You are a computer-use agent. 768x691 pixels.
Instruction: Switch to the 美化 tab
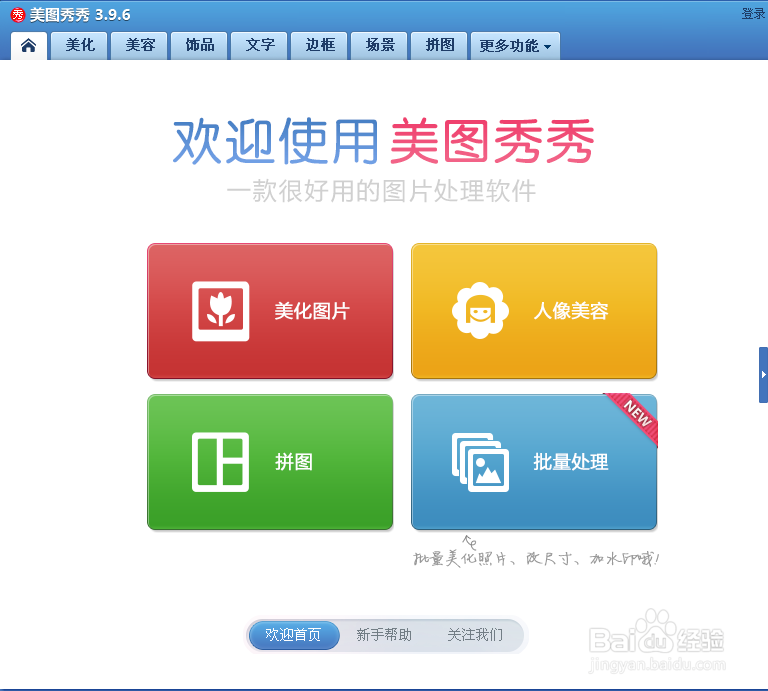[79, 46]
